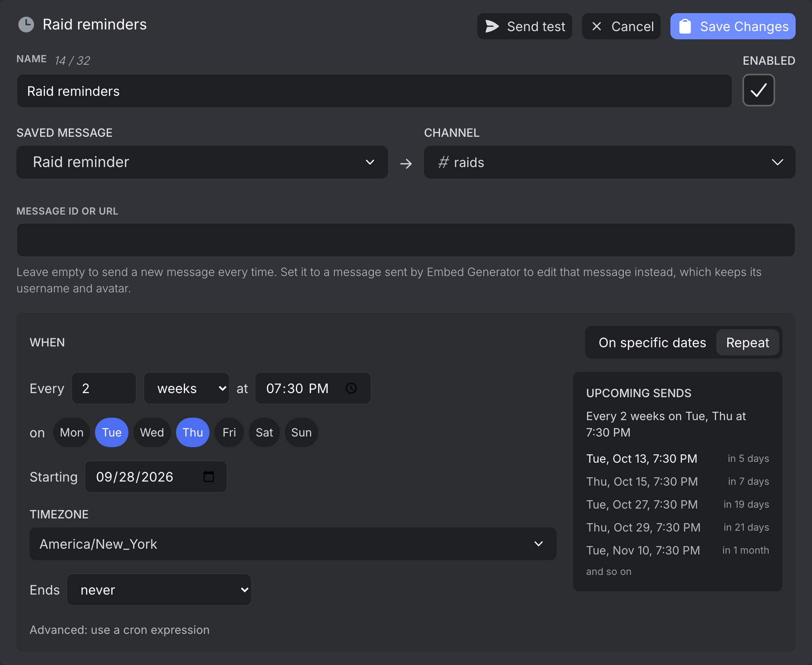Open the weeks interval unit dropdown
812x665 pixels.
[x=187, y=388]
